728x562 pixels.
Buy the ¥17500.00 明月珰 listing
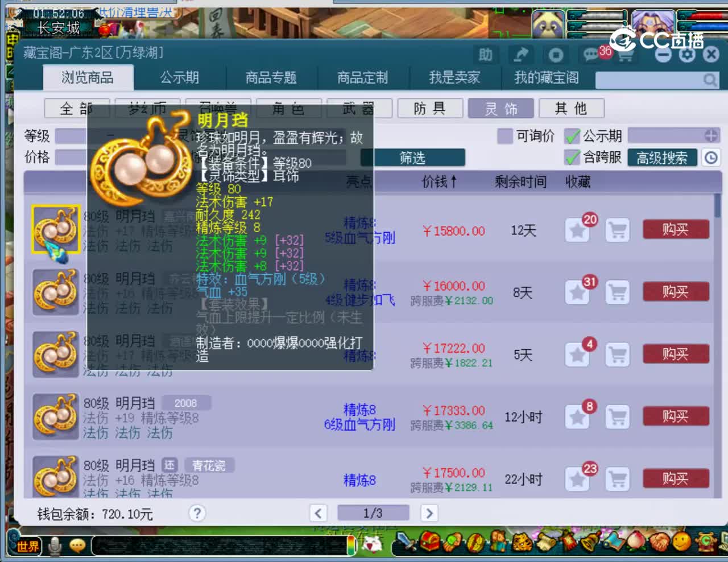click(x=676, y=479)
